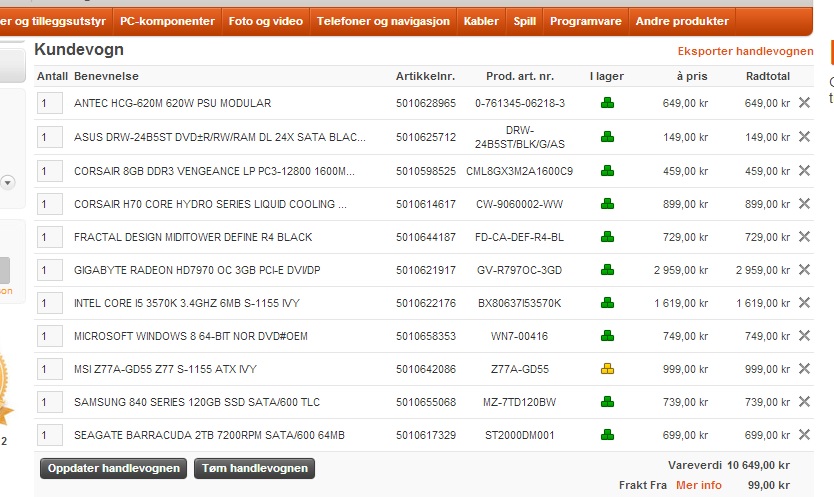Click stock icon for MICROSOFT WINDOWS 8
Viewport: 834px width, 497px height.
coord(607,336)
